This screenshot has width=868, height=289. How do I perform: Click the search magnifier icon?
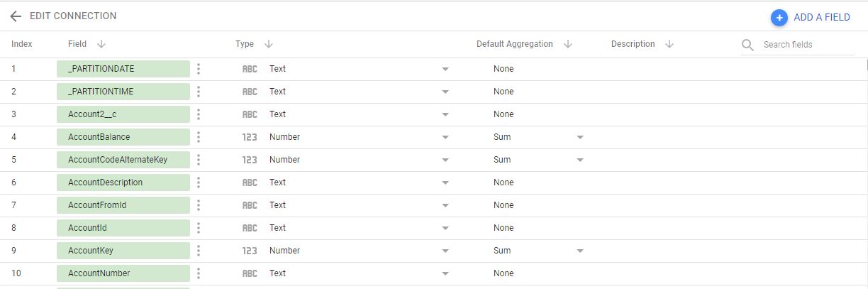tap(747, 45)
